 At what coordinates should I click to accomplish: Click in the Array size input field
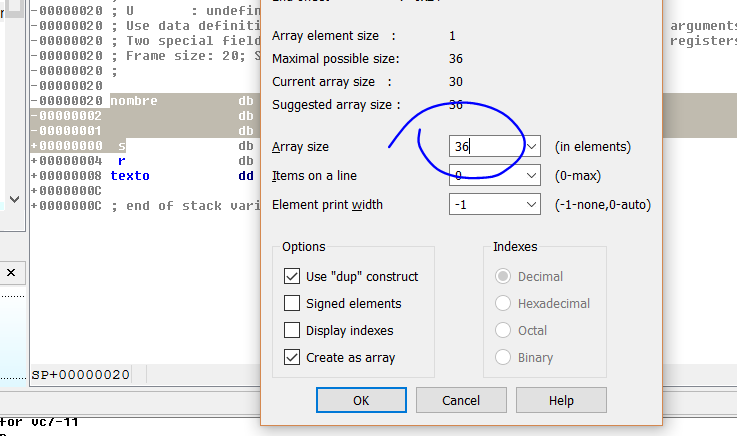click(485, 147)
